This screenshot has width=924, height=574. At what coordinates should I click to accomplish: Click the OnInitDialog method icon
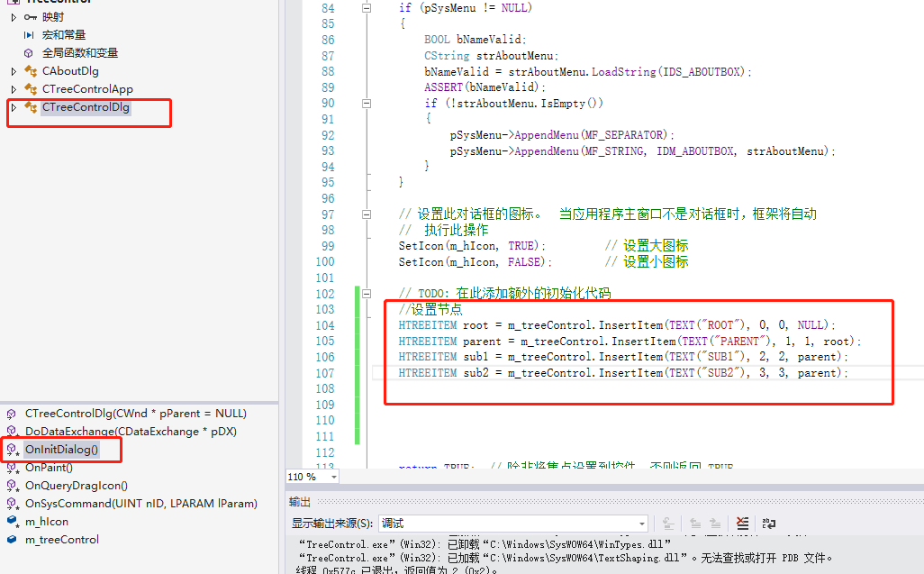click(x=13, y=451)
